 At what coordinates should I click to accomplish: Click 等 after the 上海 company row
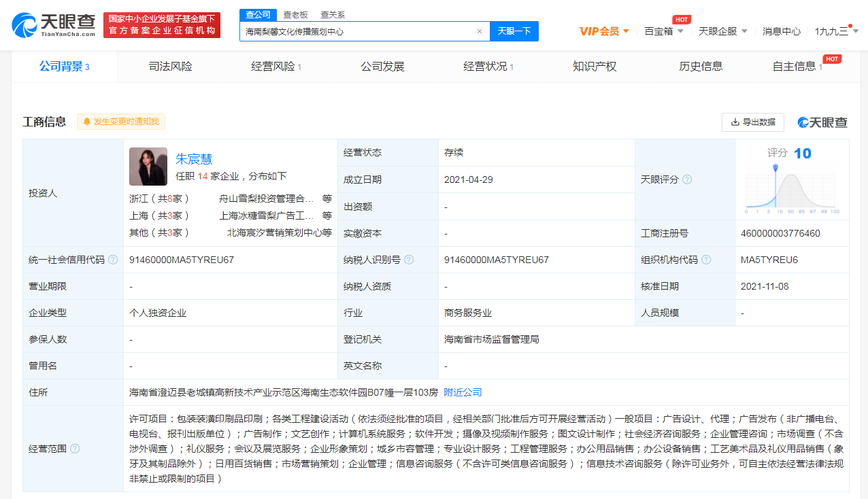(327, 216)
